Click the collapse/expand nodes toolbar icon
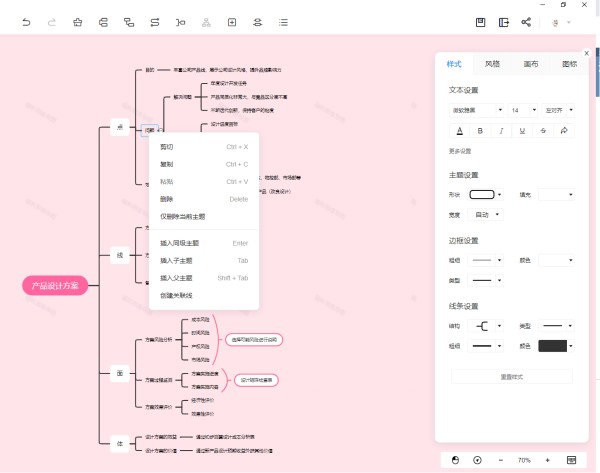This screenshot has height=473, width=600. point(258,23)
